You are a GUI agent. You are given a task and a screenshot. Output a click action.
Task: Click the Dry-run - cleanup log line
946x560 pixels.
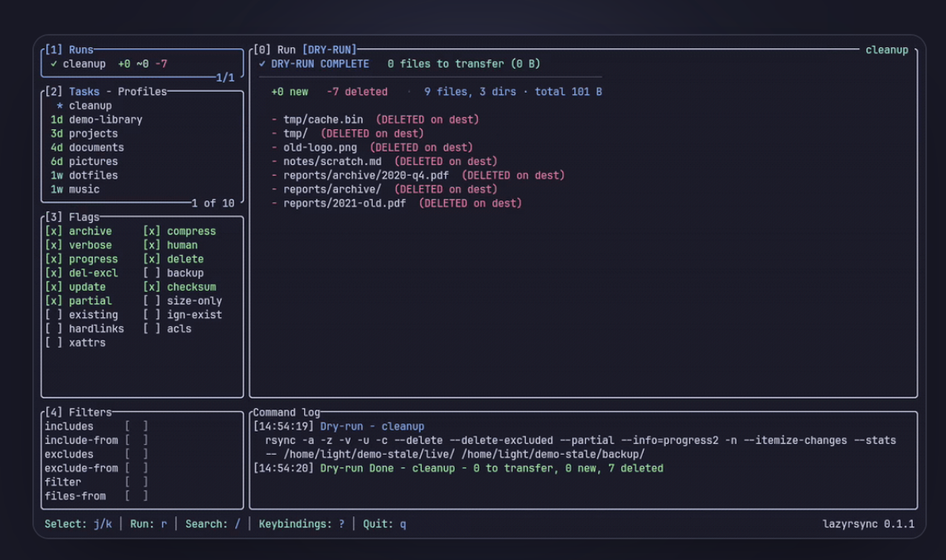pyautogui.click(x=372, y=426)
